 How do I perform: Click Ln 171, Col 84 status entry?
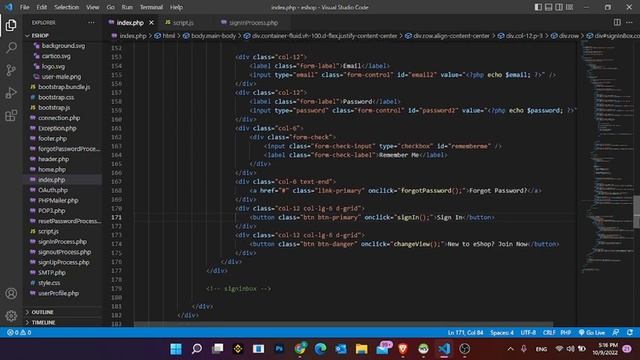tap(465, 333)
